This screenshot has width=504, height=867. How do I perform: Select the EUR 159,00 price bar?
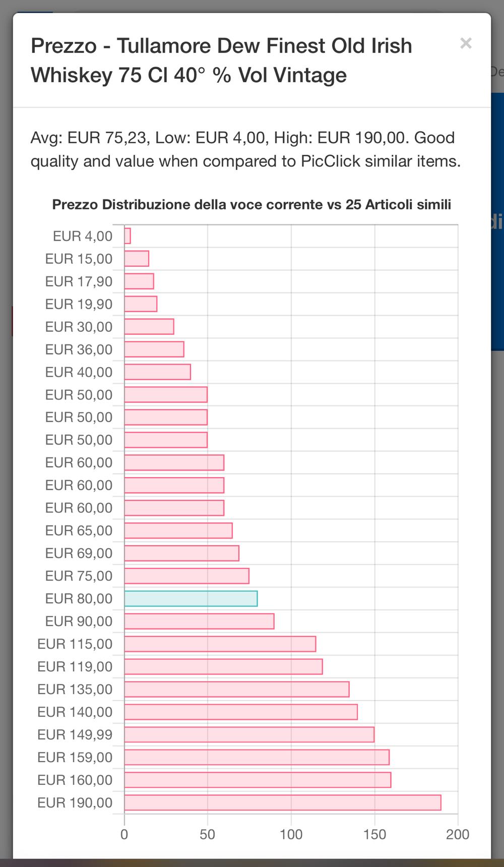click(x=257, y=758)
